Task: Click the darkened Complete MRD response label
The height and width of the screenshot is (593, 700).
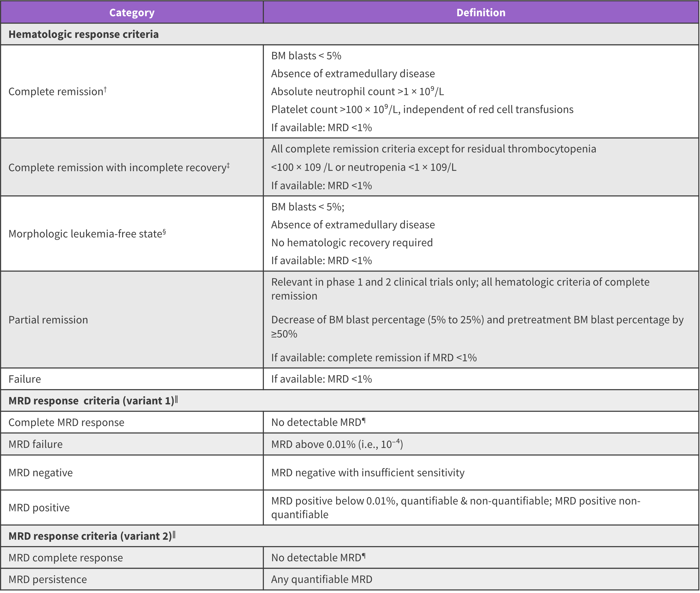Action: [x=66, y=423]
